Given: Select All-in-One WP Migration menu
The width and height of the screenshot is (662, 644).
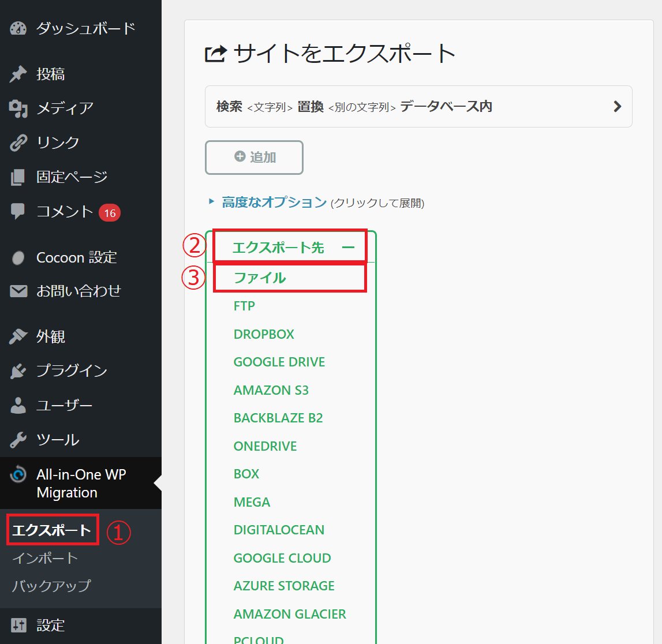Looking at the screenshot, I should click(x=81, y=483).
